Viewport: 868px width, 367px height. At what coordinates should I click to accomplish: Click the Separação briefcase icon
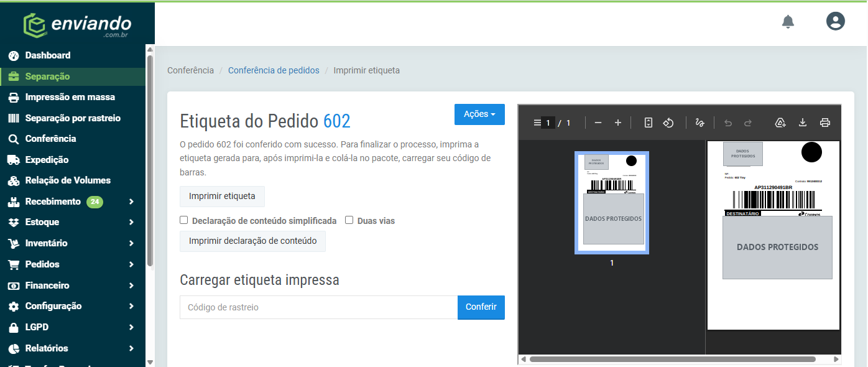click(x=14, y=77)
